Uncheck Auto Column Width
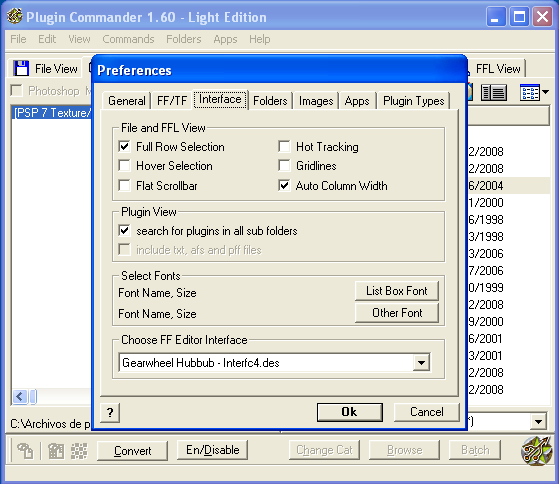Viewport: 559px width, 484px height. (284, 185)
